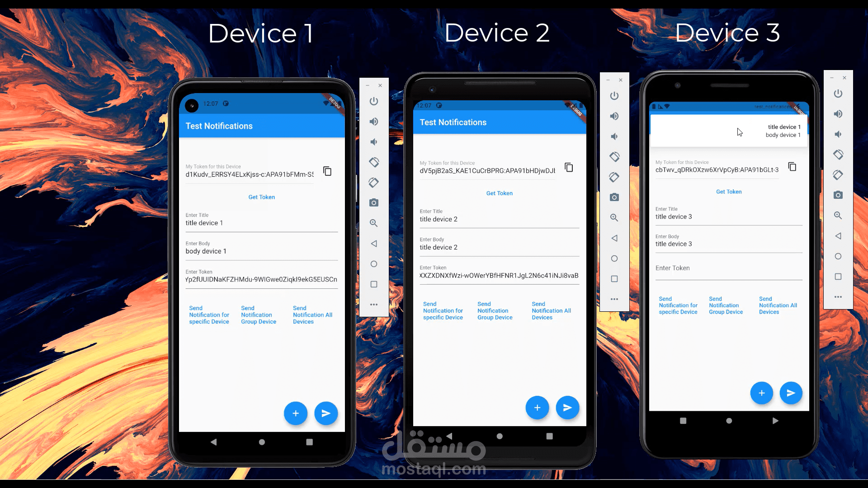868x488 pixels.
Task: Click the plus button on Device 1
Action: pyautogui.click(x=295, y=413)
